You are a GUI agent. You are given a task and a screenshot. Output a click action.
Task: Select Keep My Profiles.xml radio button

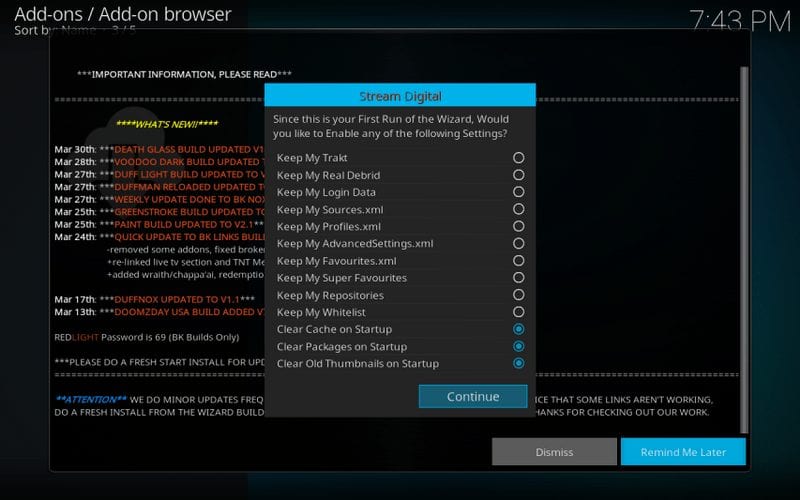(518, 226)
